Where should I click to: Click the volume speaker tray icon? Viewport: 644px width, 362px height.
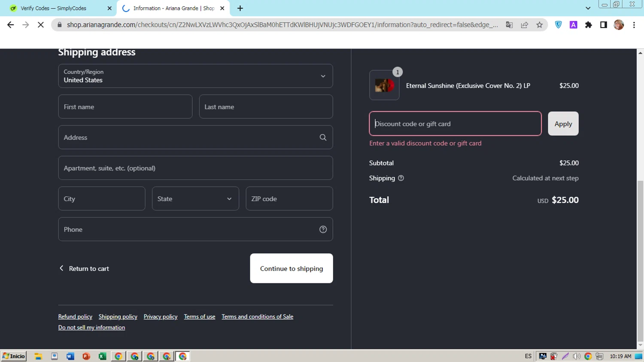point(577,356)
